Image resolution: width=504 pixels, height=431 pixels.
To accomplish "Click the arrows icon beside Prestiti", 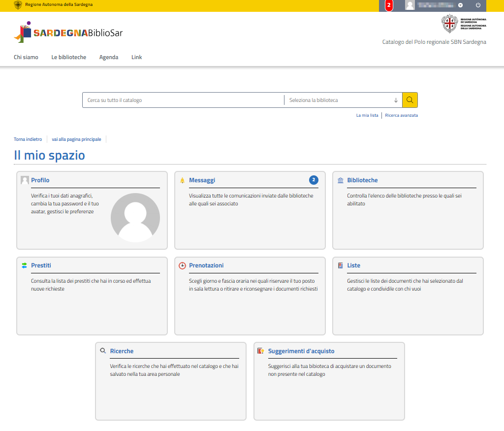I will coord(24,265).
